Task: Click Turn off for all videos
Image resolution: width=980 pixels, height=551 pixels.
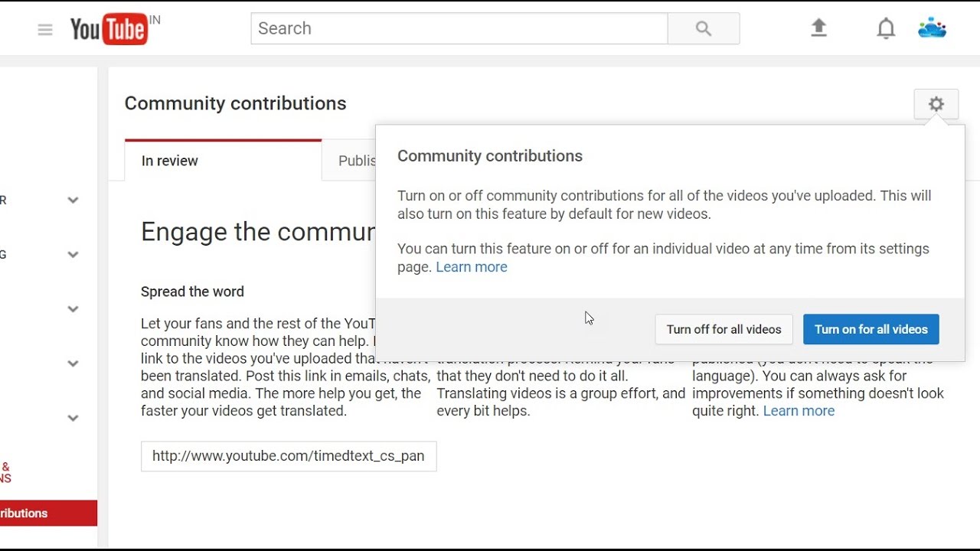Action: [724, 329]
